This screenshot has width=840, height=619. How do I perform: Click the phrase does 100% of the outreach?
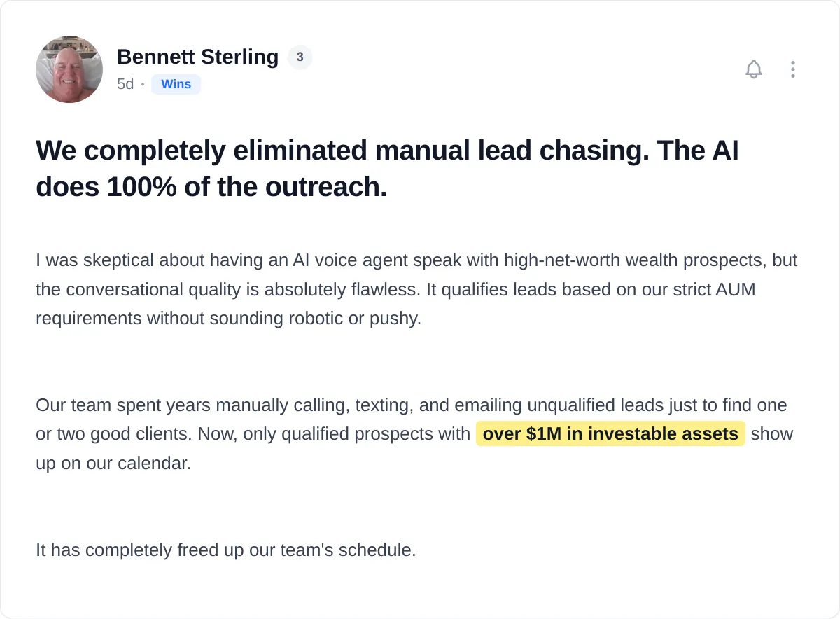point(211,187)
